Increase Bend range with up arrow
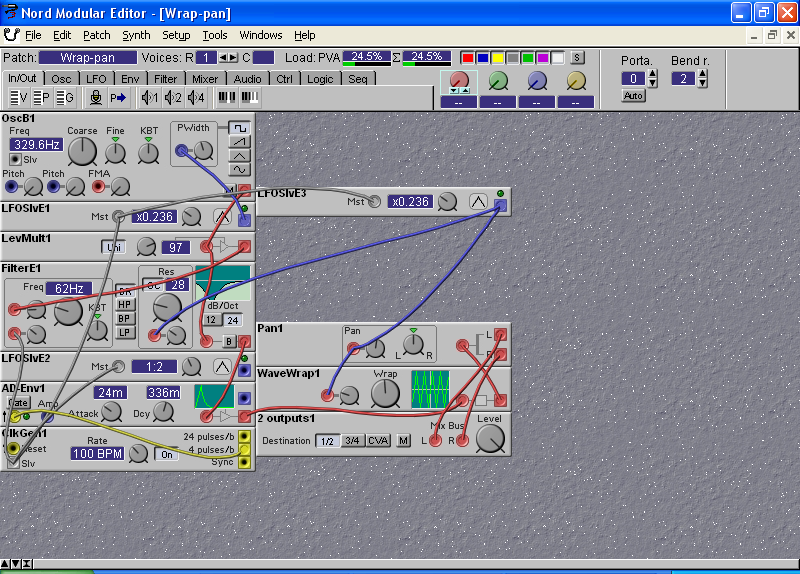The image size is (800, 574). point(703,74)
